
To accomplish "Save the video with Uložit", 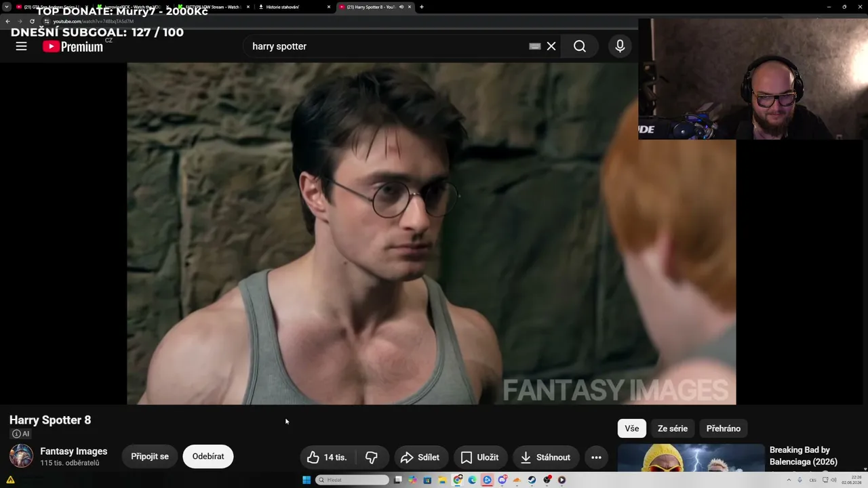I will point(480,457).
